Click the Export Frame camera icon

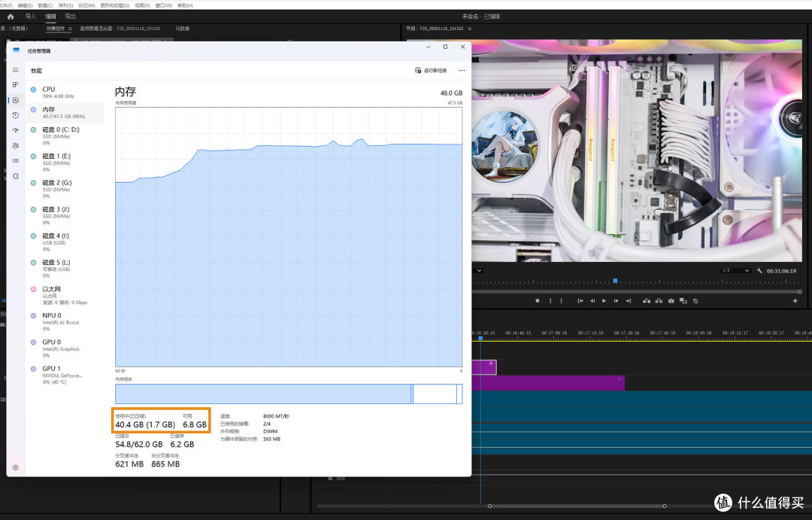[671, 301]
